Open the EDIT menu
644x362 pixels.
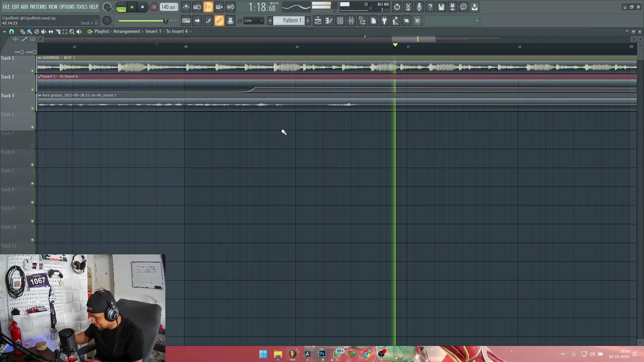[15, 7]
